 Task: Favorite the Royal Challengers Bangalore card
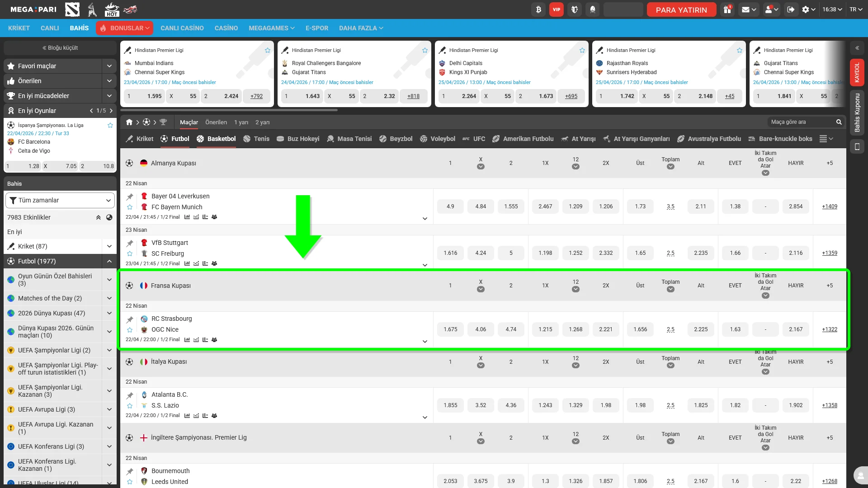(x=425, y=50)
